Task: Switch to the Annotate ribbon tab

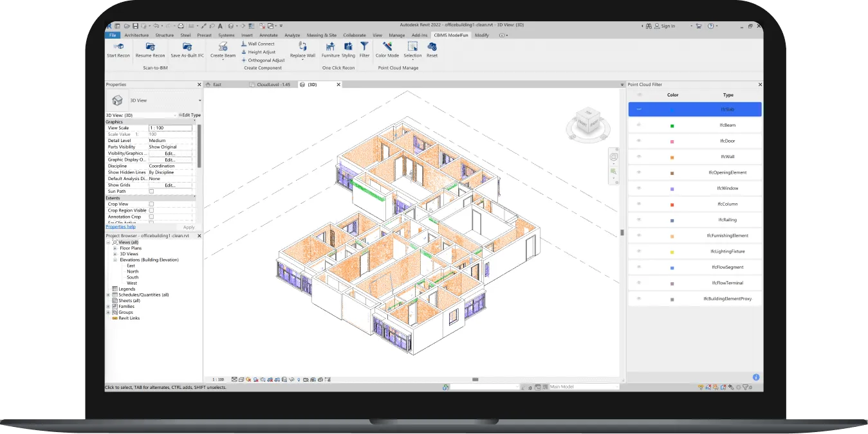Action: (x=268, y=35)
